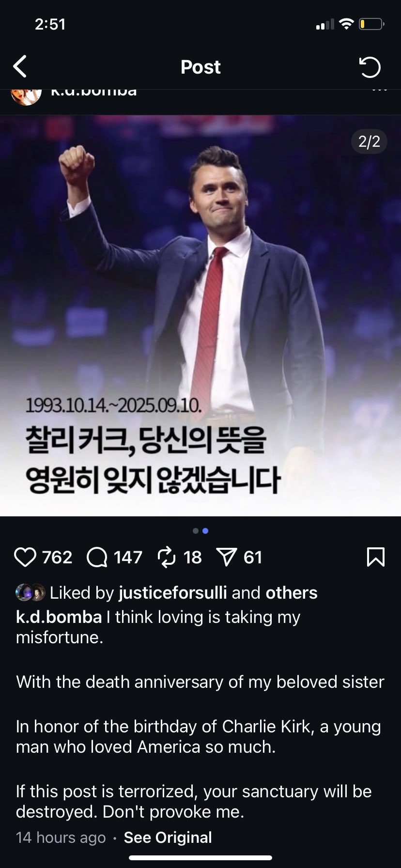View others who liked the post
Screen dimensions: 401x868
(292, 593)
